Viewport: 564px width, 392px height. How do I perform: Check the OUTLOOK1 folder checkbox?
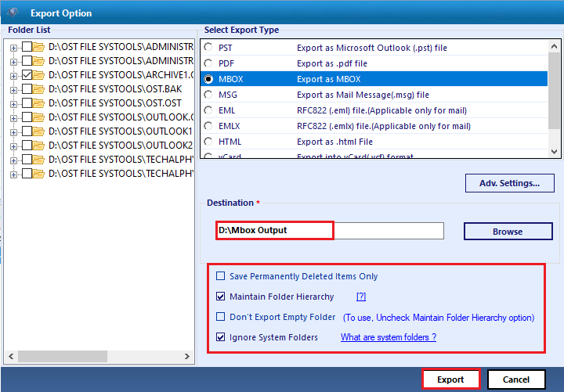[x=27, y=131]
